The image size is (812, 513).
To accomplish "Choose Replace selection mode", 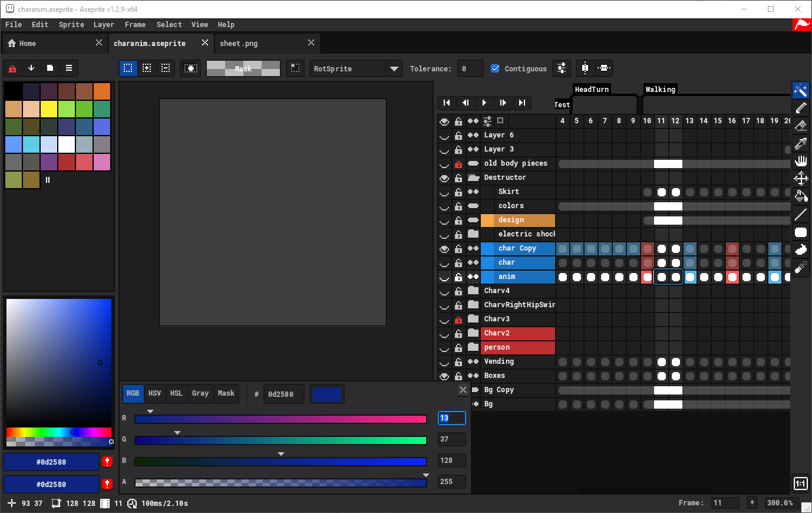I will [x=128, y=68].
